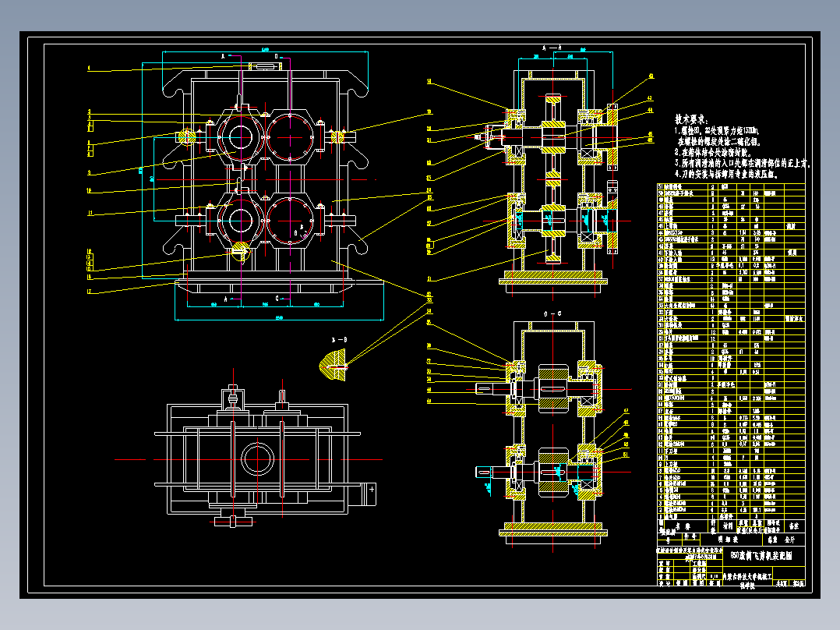Click the central circle in the plan view

(x=258, y=459)
